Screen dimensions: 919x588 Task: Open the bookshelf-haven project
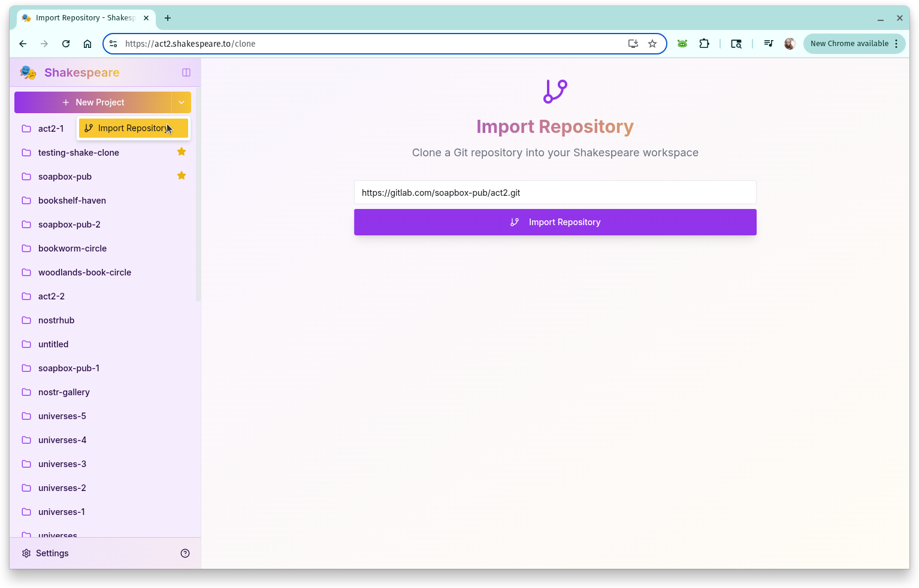coord(72,200)
